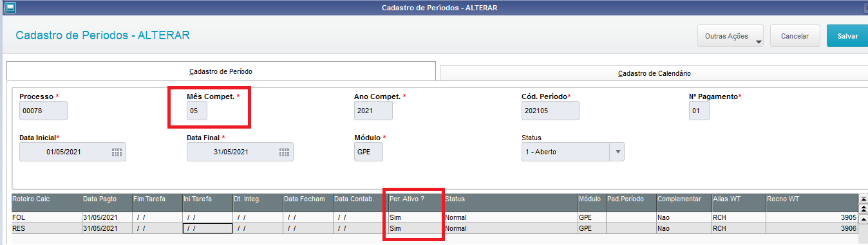
Task: Click Ini Tarefa cell in RES row
Action: click(207, 228)
